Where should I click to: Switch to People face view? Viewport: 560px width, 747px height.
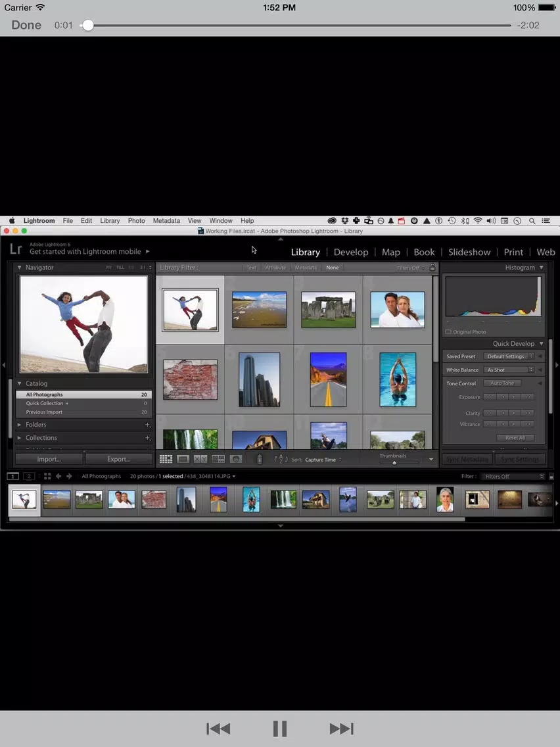236,459
